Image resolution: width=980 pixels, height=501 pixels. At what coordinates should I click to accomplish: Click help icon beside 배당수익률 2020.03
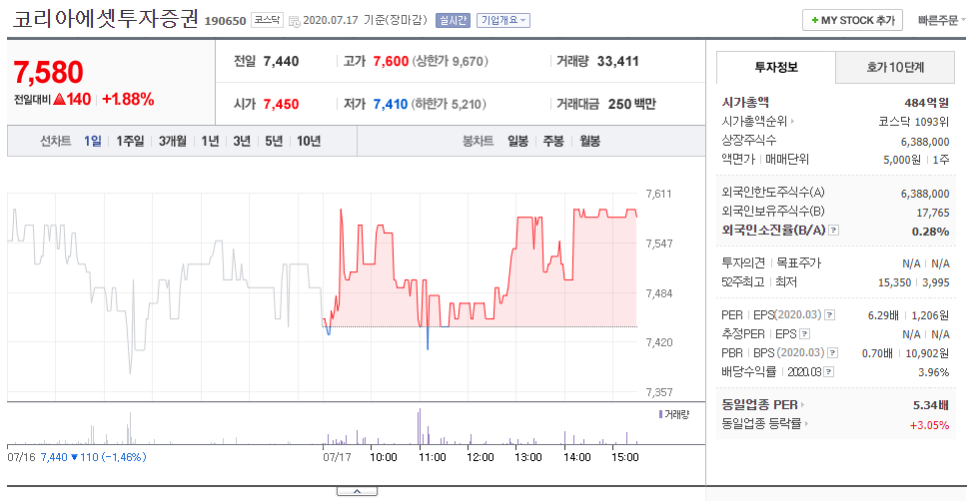829,371
